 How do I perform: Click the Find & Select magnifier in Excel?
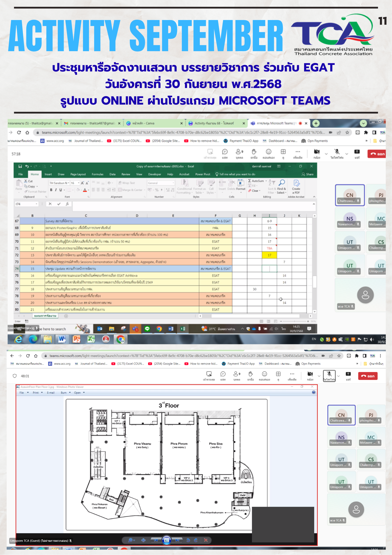282,183
